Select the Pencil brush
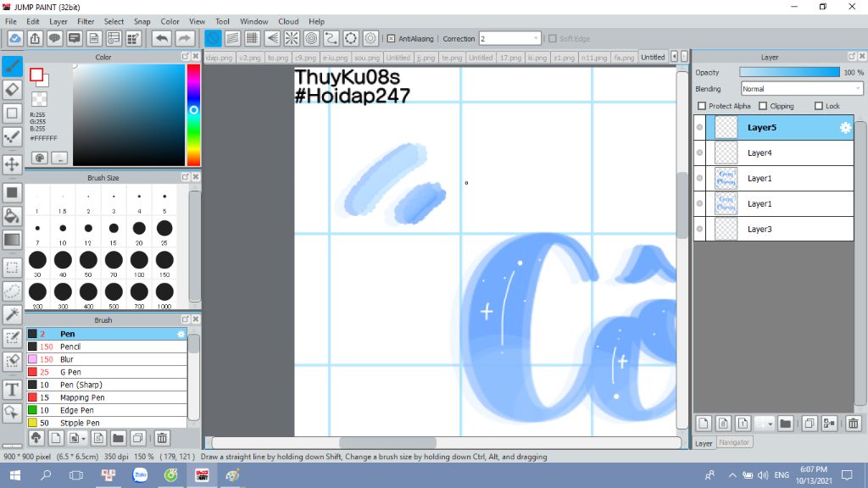This screenshot has height=488, width=868. (x=107, y=347)
